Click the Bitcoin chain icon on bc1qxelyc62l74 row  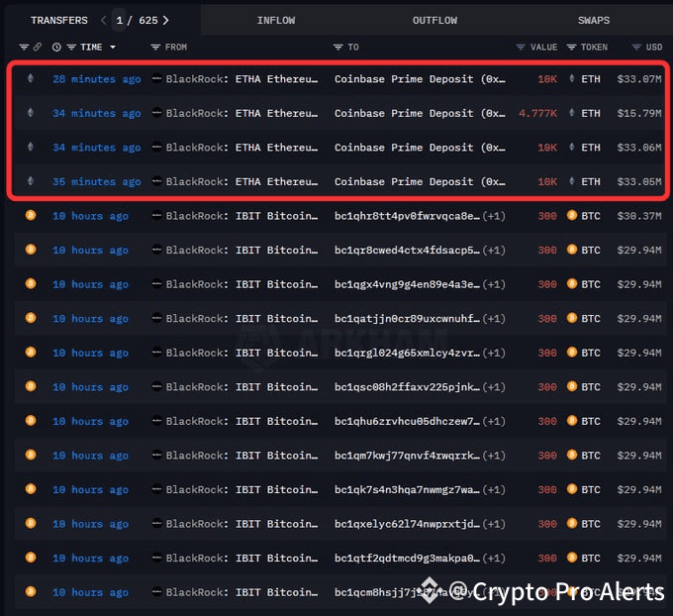pyautogui.click(x=31, y=523)
